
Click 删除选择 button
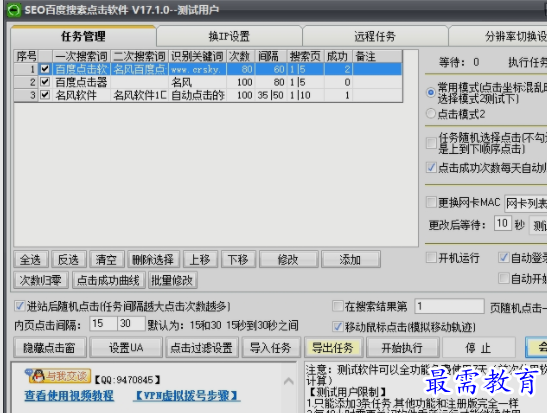coord(153,260)
